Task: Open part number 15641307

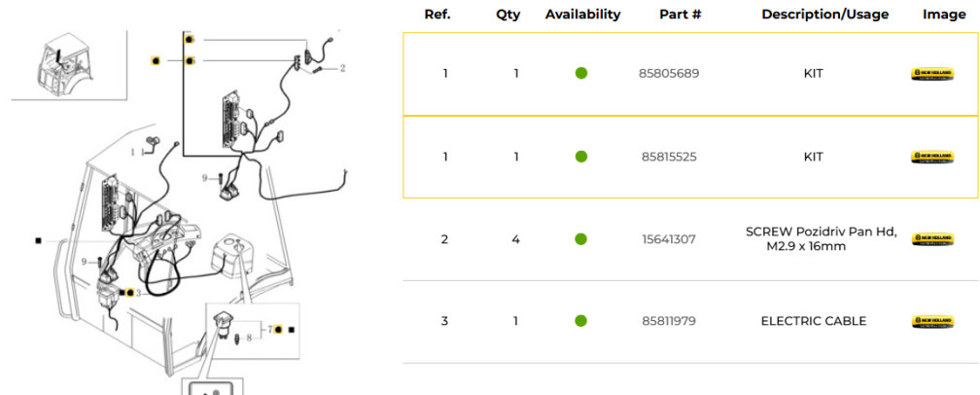Action: (669, 238)
